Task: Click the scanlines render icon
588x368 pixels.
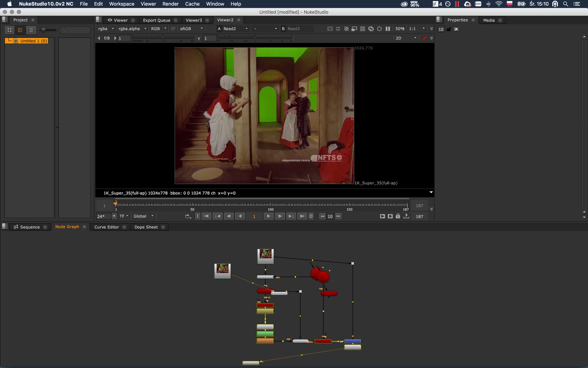Action: click(x=362, y=29)
